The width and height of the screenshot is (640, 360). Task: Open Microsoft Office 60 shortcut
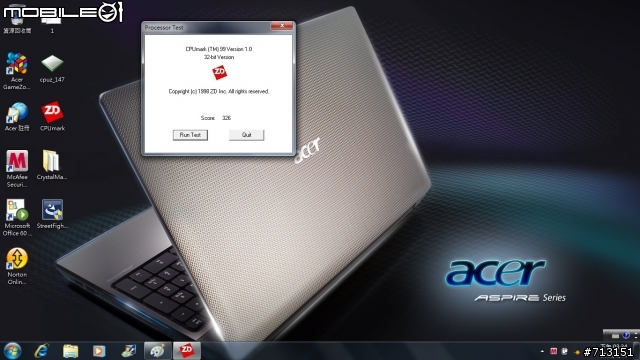[x=17, y=218]
